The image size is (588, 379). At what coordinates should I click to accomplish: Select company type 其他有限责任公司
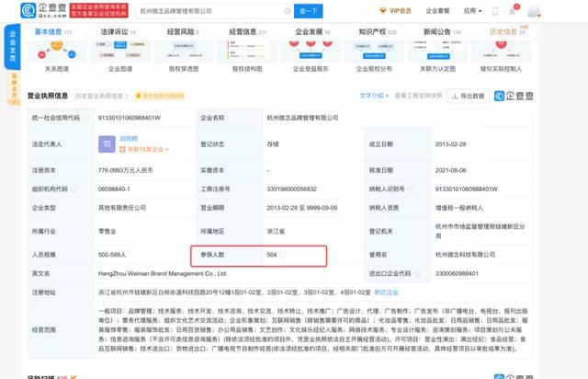tap(122, 208)
